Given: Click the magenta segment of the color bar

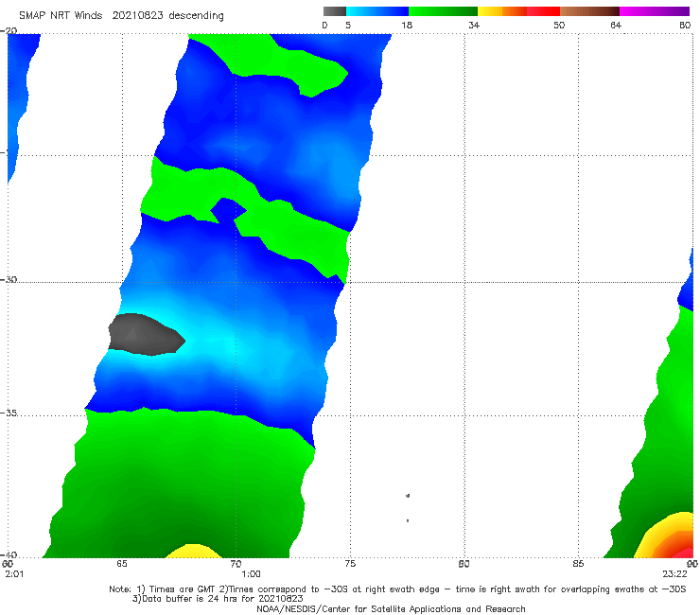Looking at the screenshot, I should point(655,11).
